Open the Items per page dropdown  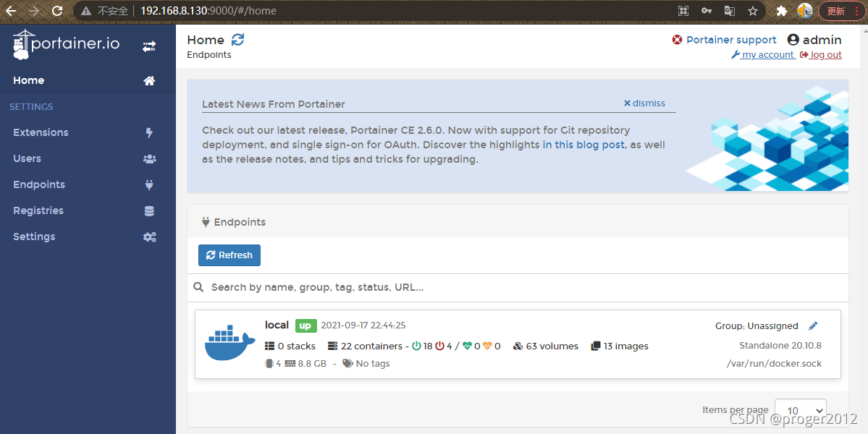click(x=801, y=411)
